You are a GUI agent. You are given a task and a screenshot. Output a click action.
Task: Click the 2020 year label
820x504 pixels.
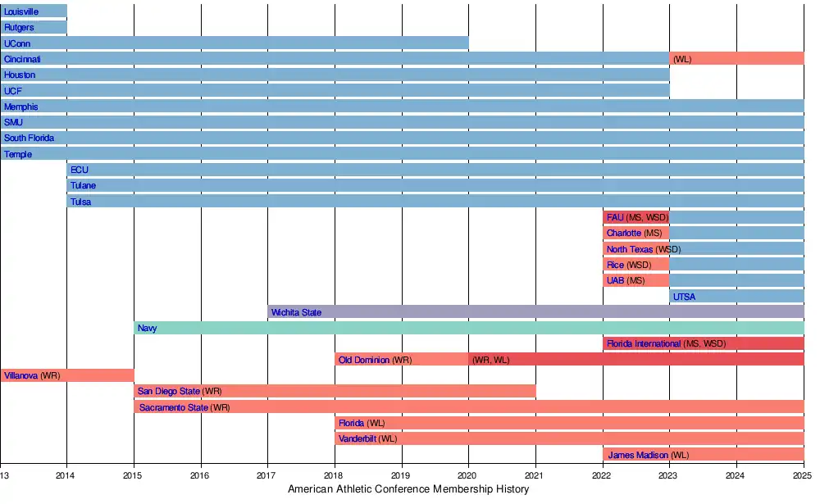pos(467,476)
